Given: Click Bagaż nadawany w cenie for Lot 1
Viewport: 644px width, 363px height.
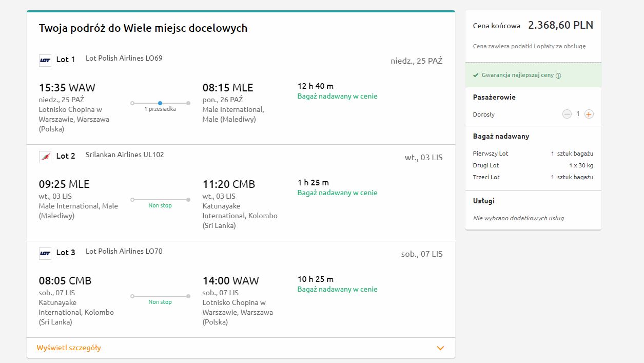Looking at the screenshot, I should click(337, 96).
